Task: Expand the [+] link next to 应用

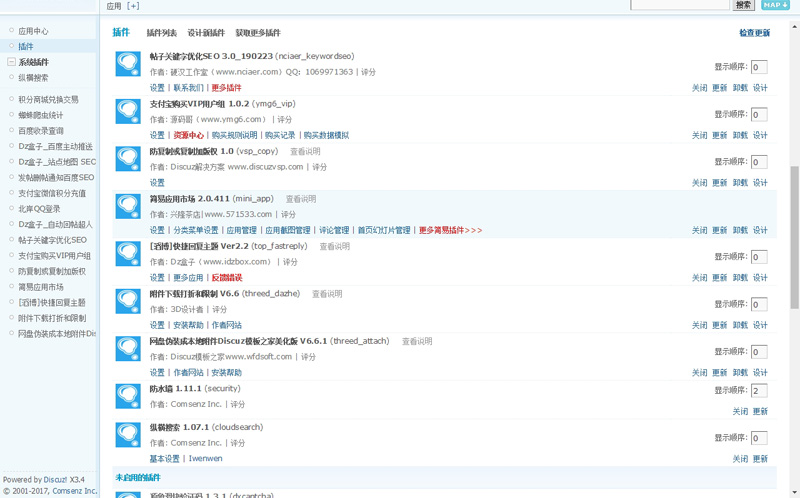Action: [x=133, y=6]
